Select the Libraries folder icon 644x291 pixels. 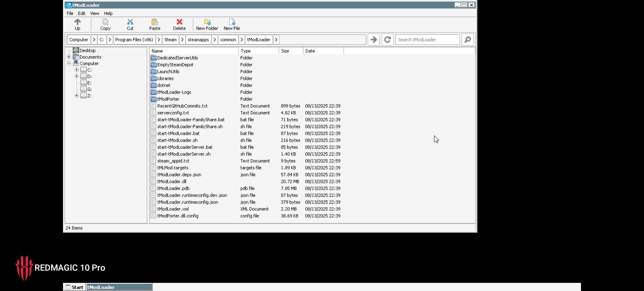coord(154,78)
